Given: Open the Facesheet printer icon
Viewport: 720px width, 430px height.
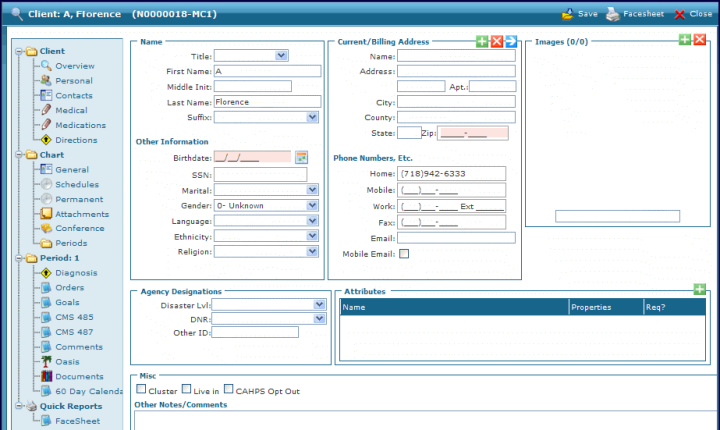Looking at the screenshot, I should (x=613, y=15).
